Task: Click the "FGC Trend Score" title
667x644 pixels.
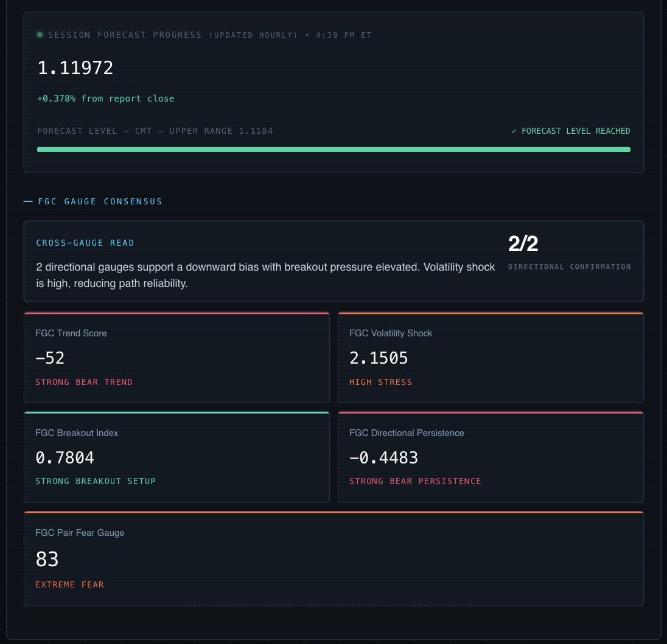Action: [x=71, y=333]
